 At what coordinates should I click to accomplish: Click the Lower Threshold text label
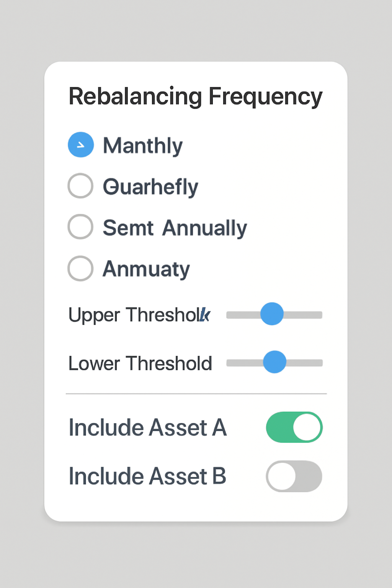click(140, 363)
